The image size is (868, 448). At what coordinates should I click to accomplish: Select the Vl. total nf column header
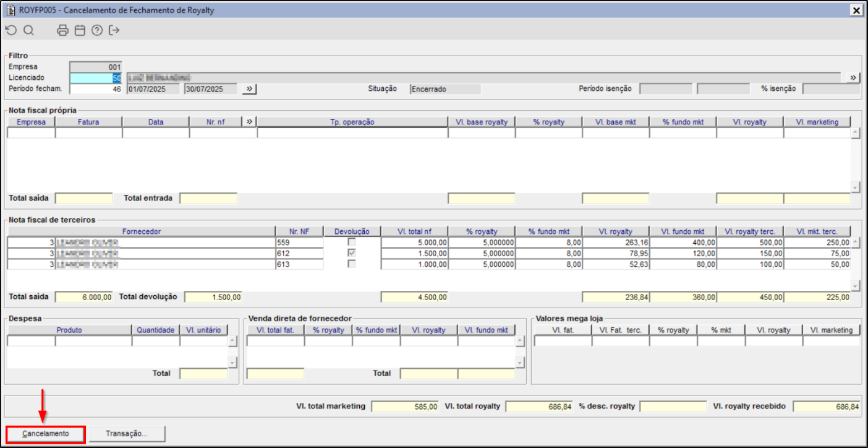tap(415, 231)
